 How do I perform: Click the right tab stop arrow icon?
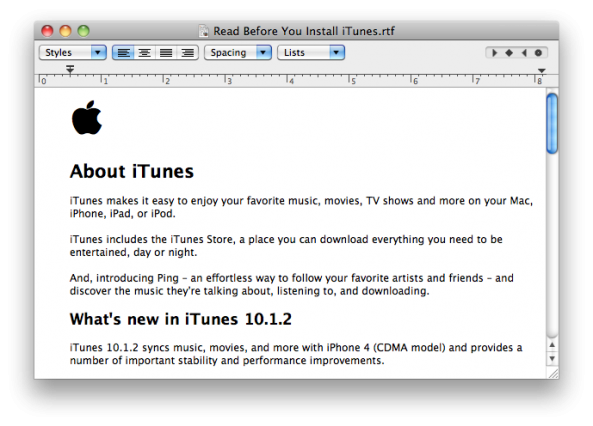pos(524,53)
